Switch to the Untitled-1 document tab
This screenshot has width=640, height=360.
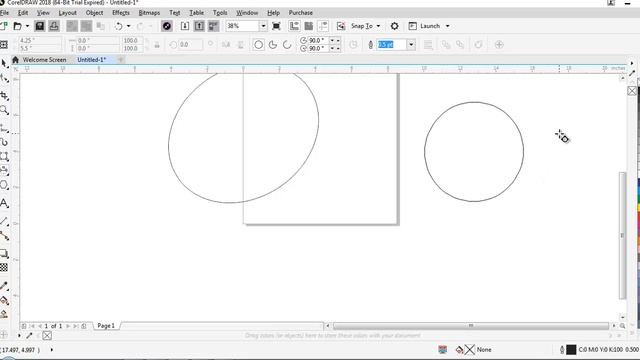point(91,60)
